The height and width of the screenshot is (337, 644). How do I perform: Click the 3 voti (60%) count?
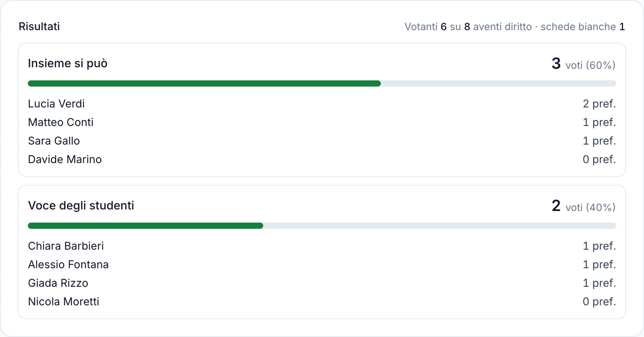[x=584, y=63]
